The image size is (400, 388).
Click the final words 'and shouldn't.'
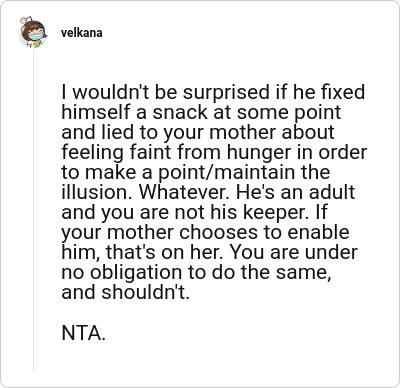click(x=126, y=292)
